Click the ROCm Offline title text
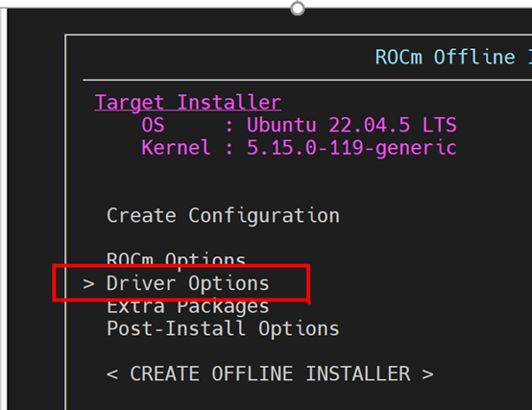The width and height of the screenshot is (532, 410). pos(446,57)
